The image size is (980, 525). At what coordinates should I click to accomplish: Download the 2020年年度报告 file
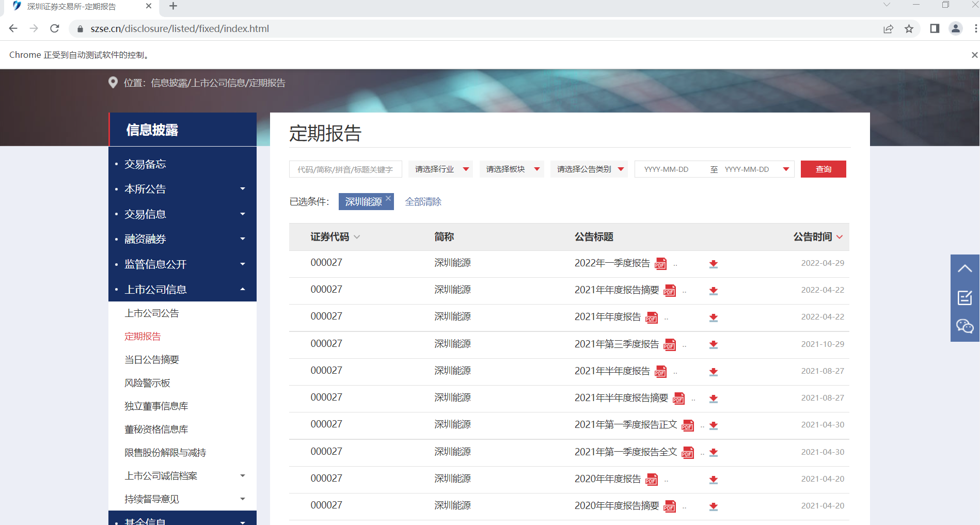click(x=714, y=480)
